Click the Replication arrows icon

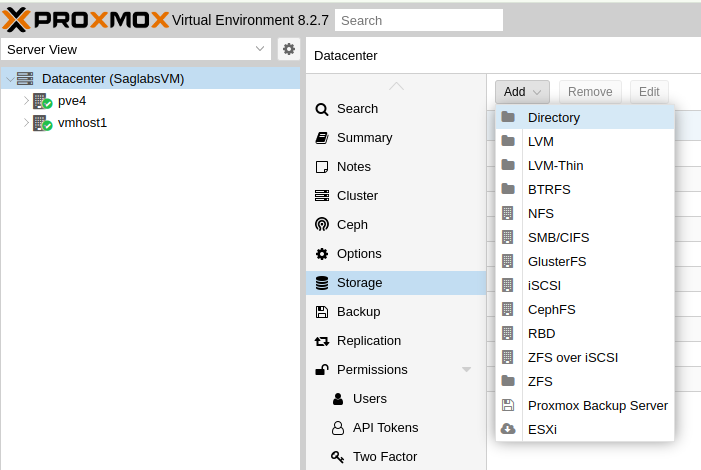[x=322, y=341]
